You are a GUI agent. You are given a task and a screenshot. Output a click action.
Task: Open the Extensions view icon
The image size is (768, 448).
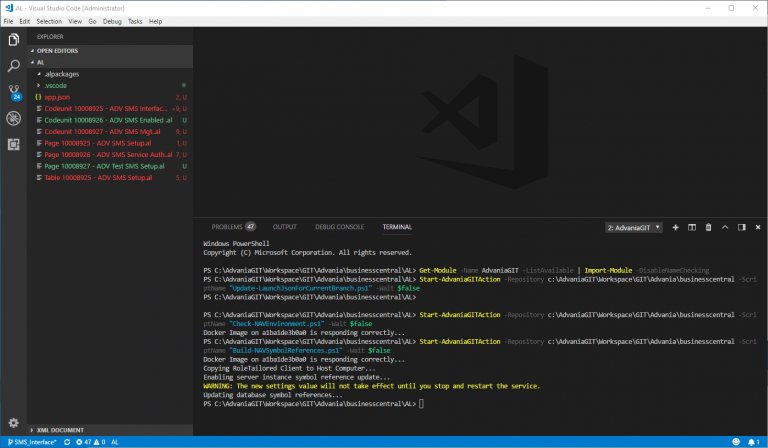14,144
